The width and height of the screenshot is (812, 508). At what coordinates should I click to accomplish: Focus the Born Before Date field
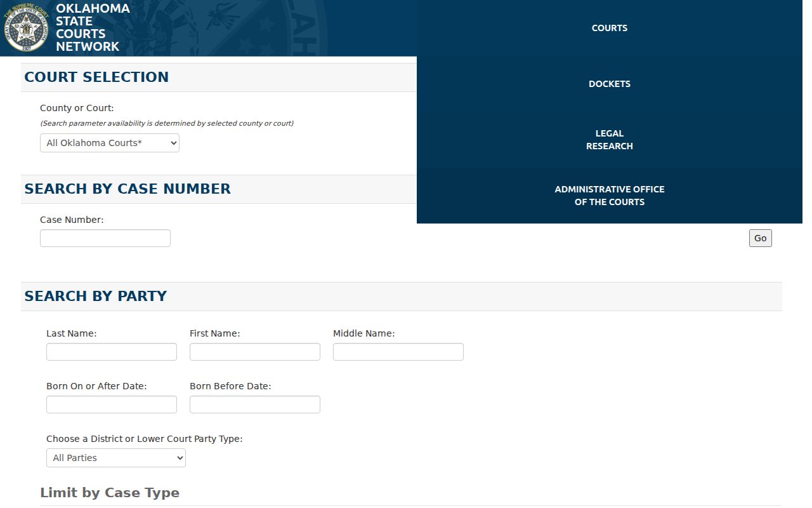click(x=255, y=404)
